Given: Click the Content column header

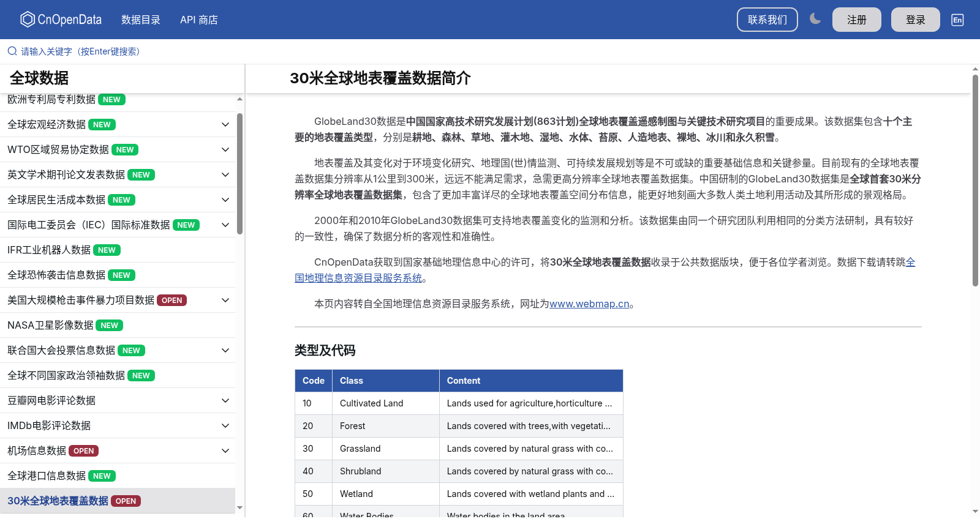Looking at the screenshot, I should coord(531,381).
